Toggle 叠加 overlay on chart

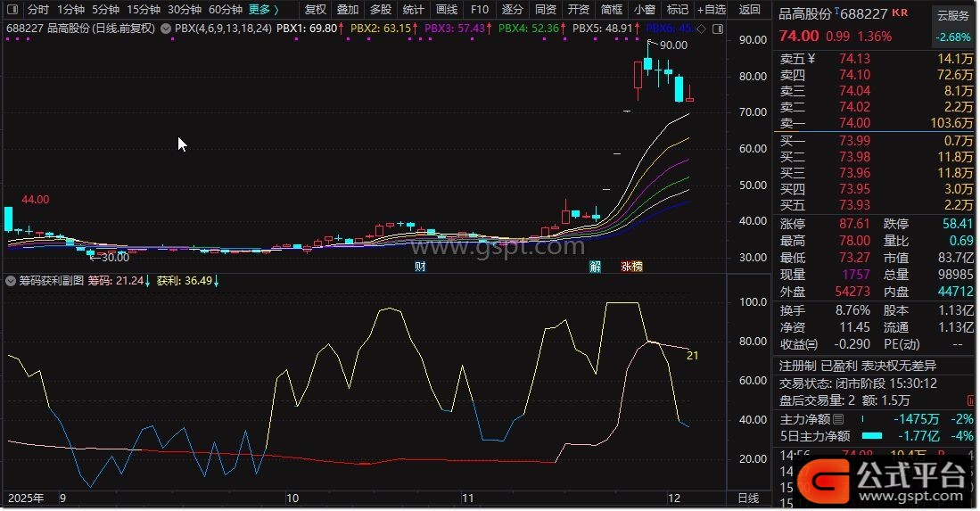(x=348, y=10)
